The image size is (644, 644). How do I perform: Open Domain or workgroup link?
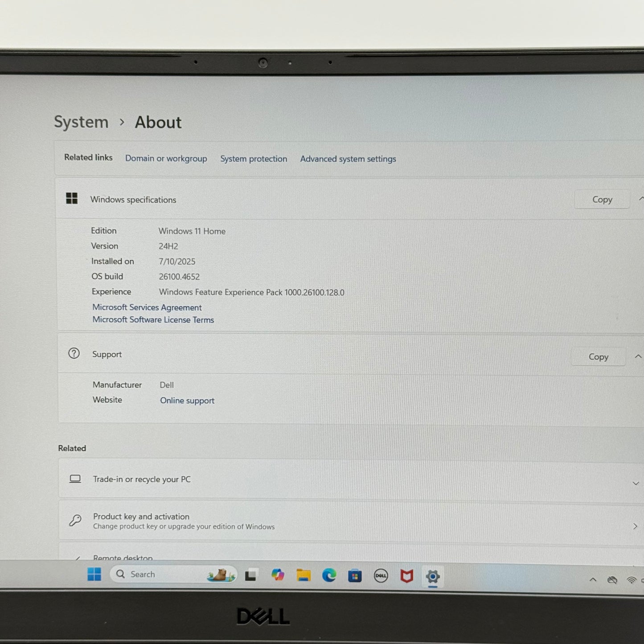click(166, 158)
